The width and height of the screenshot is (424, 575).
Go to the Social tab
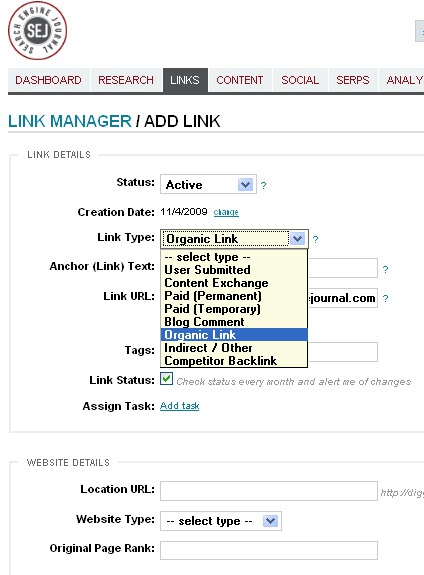[x=300, y=80]
